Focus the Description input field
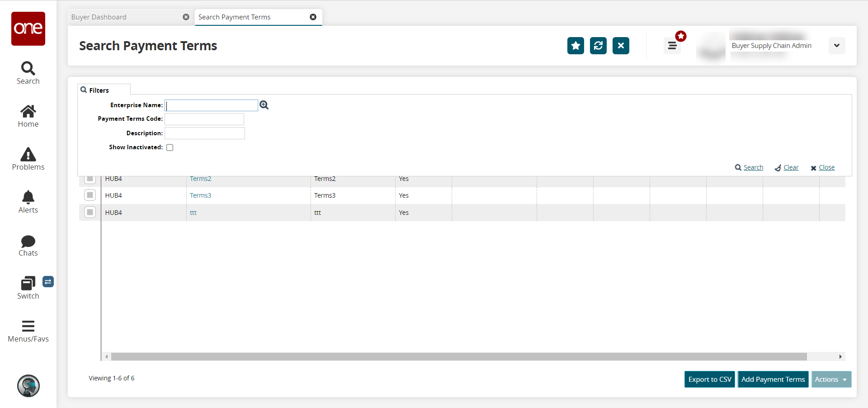 [205, 133]
